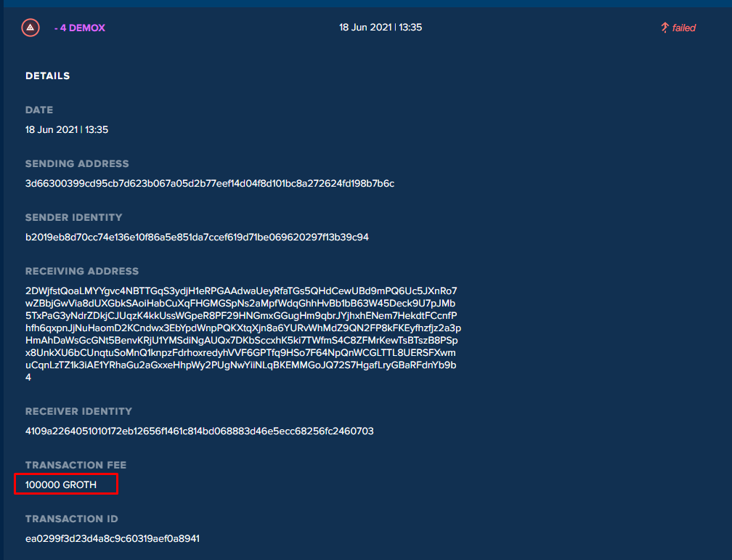Screen dimensions: 732x560
Task: Click the date '18 Jun 2021 | 13:35' in header
Action: coord(381,27)
